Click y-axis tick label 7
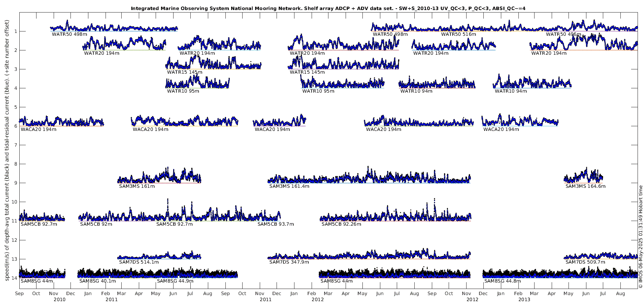 (15, 145)
